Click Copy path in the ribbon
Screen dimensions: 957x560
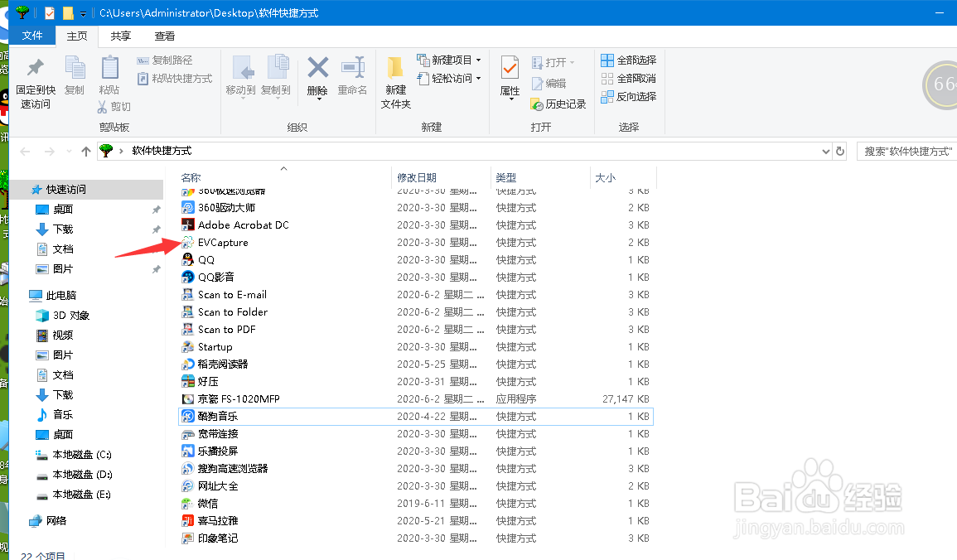pyautogui.click(x=165, y=60)
